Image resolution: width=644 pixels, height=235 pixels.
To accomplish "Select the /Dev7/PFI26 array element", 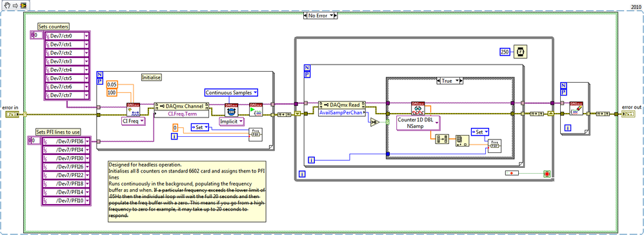I will point(65,167).
